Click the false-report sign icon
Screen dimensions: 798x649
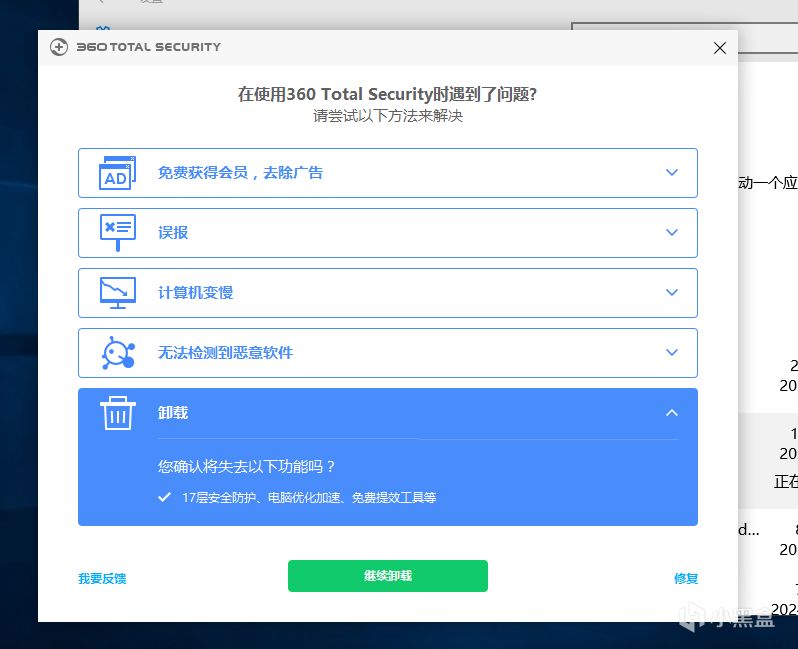click(118, 232)
